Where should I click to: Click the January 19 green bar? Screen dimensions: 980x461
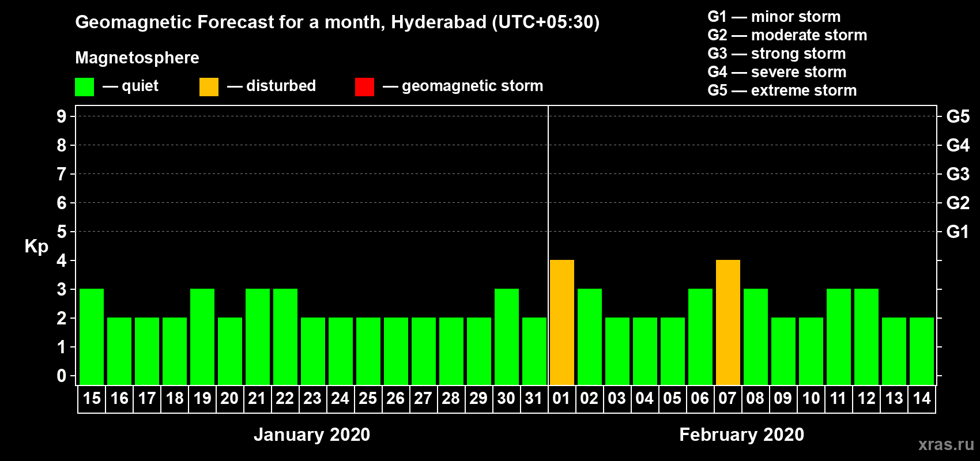[x=202, y=337]
